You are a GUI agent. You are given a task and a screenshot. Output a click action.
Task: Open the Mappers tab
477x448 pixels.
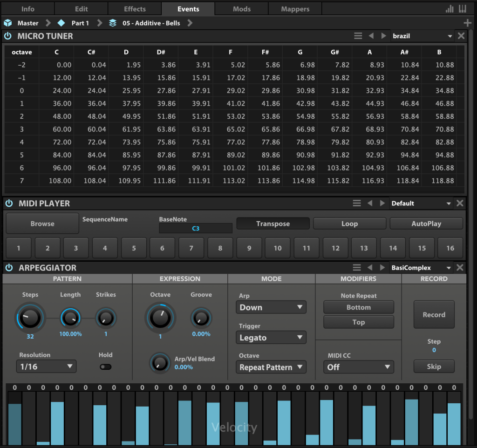click(x=295, y=9)
